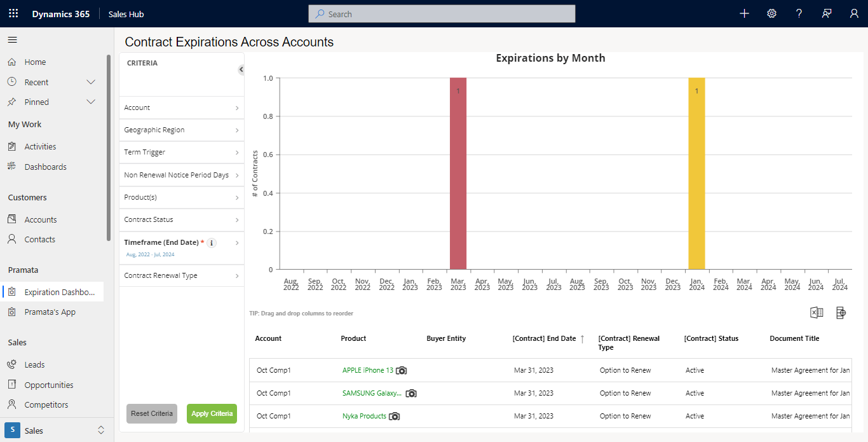The width and height of the screenshot is (868, 442).
Task: Open the settings gear icon
Action: [771, 13]
